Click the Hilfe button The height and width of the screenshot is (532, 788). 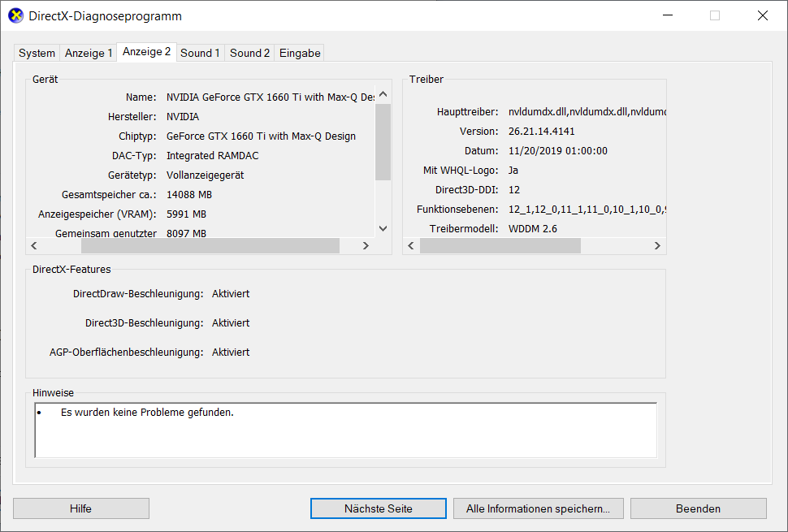(x=81, y=508)
